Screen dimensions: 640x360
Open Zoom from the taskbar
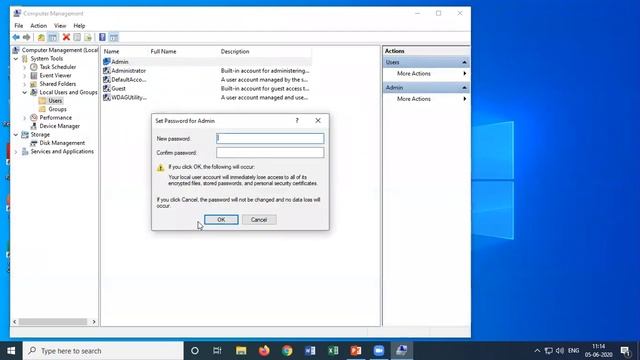[x=379, y=351]
